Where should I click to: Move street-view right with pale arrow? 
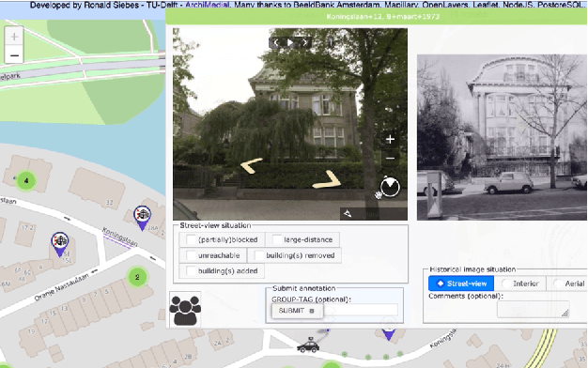point(328,179)
